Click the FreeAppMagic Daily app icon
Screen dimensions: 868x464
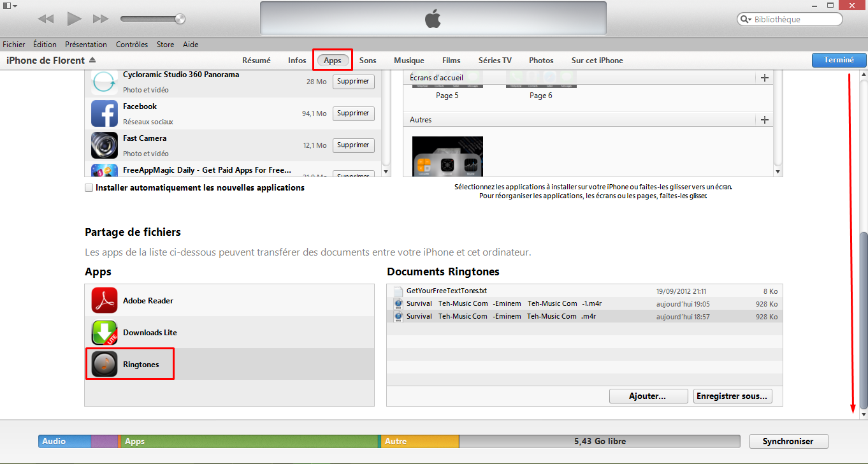104,170
